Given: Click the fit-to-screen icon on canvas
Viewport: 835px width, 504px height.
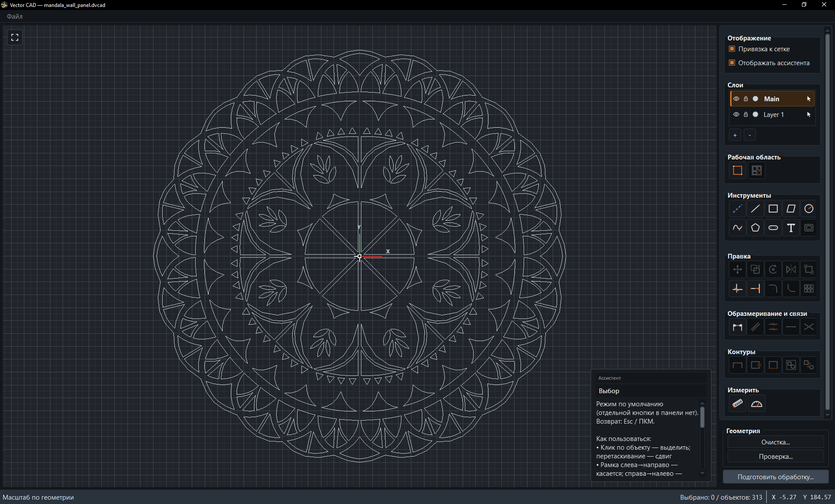Looking at the screenshot, I should click(15, 37).
